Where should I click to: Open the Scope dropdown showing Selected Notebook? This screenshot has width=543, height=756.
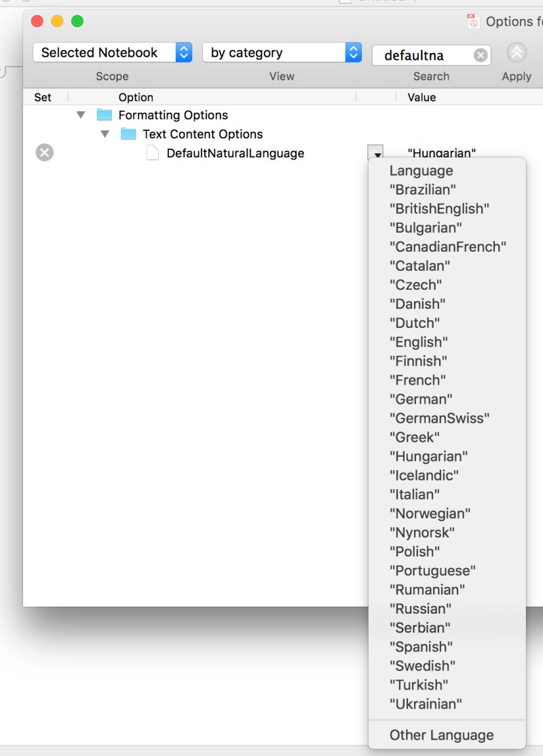point(112,52)
